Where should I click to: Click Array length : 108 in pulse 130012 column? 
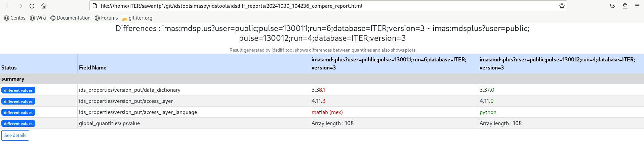point(500,123)
